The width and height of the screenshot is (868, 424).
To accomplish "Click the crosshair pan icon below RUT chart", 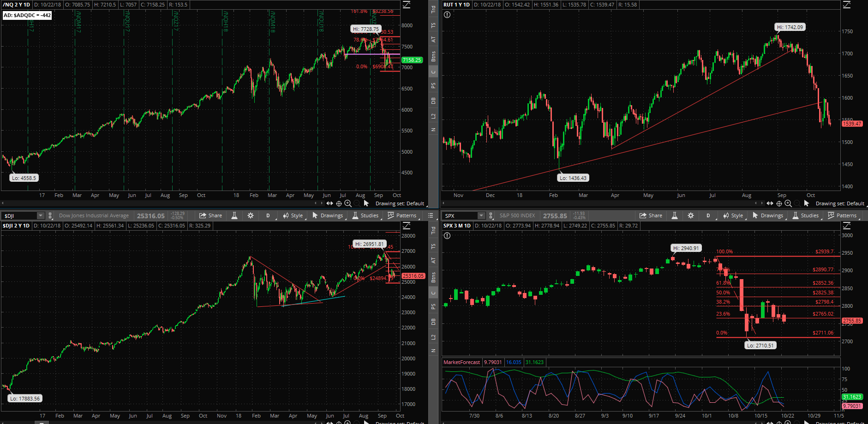I will click(x=779, y=203).
